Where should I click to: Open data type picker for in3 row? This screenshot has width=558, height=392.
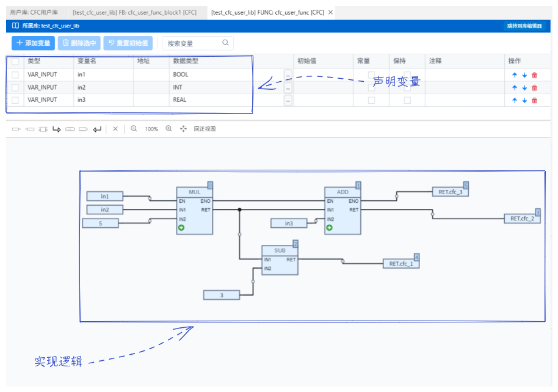(288, 100)
